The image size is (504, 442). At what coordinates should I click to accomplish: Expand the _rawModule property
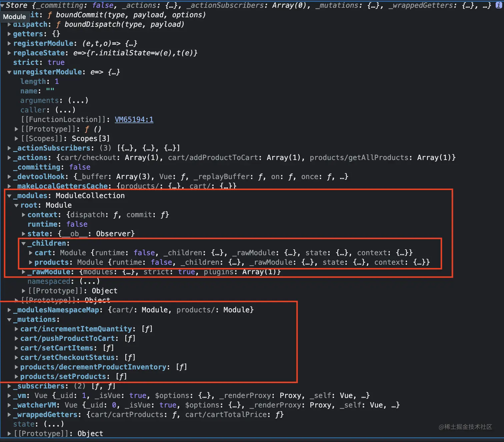24,272
